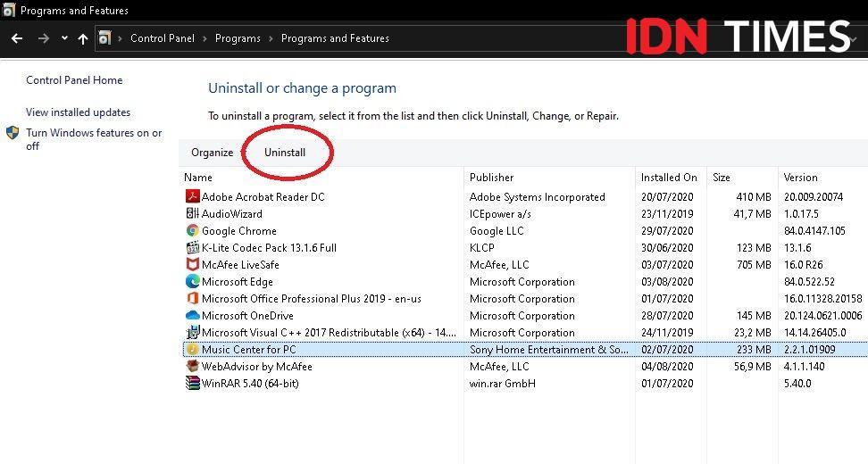Select the Adobe Acrobat Reader DC row

pos(525,197)
